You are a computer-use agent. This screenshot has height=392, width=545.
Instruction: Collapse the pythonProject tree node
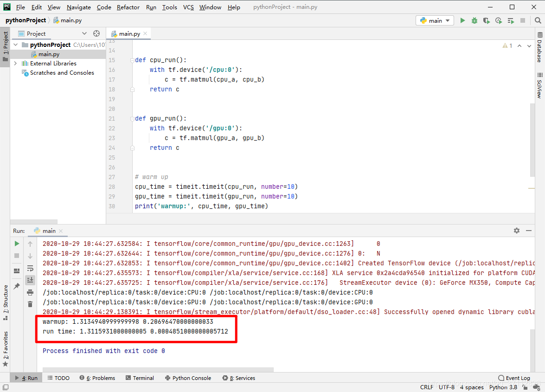16,45
